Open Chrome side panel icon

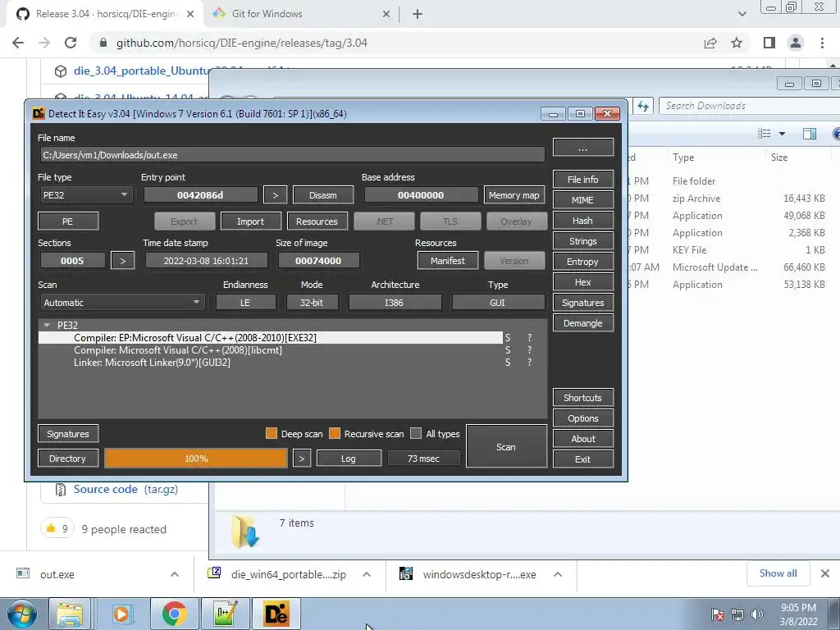click(x=769, y=43)
